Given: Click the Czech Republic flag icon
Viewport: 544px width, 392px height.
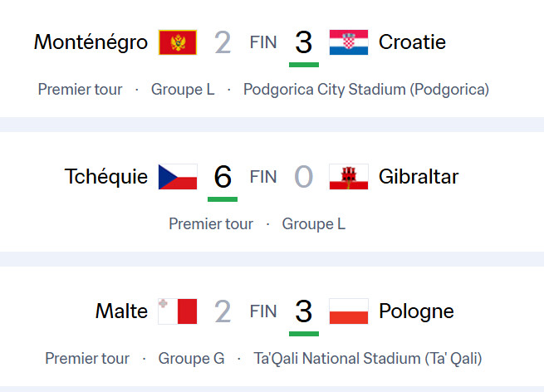Looking at the screenshot, I should click(178, 177).
